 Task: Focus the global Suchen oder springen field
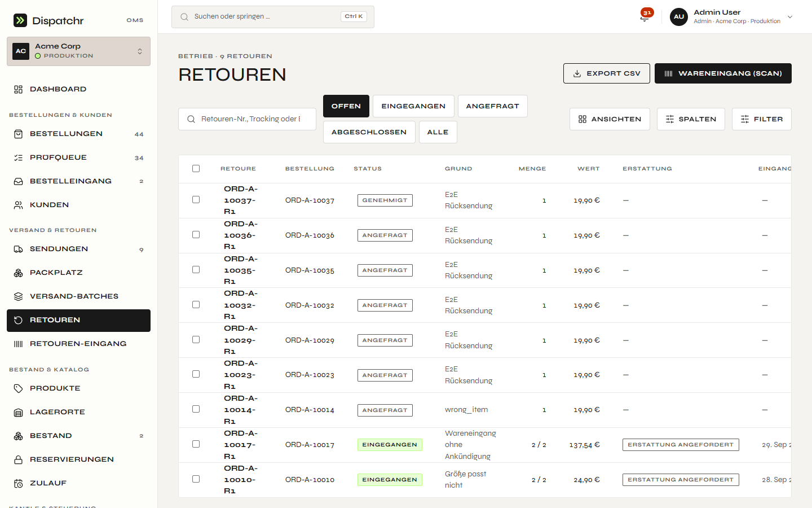click(273, 17)
